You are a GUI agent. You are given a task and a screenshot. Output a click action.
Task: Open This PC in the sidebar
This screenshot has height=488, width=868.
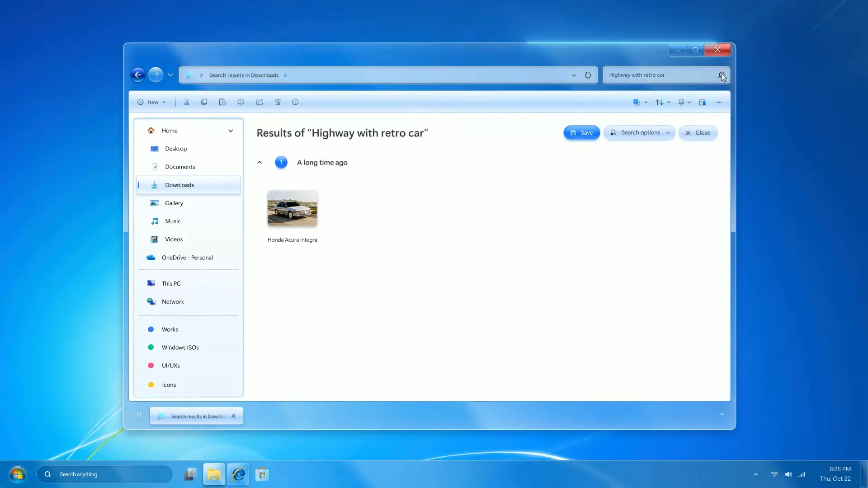point(189,284)
